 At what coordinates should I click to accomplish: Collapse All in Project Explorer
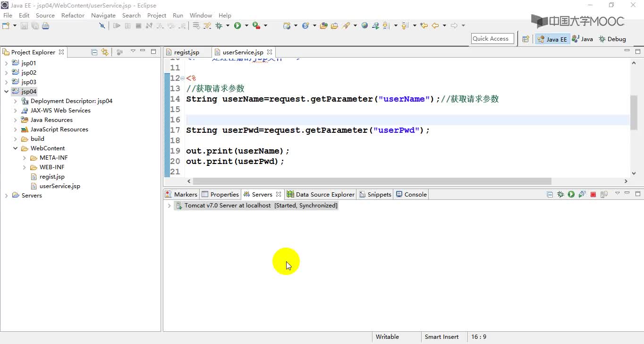pyautogui.click(x=94, y=52)
